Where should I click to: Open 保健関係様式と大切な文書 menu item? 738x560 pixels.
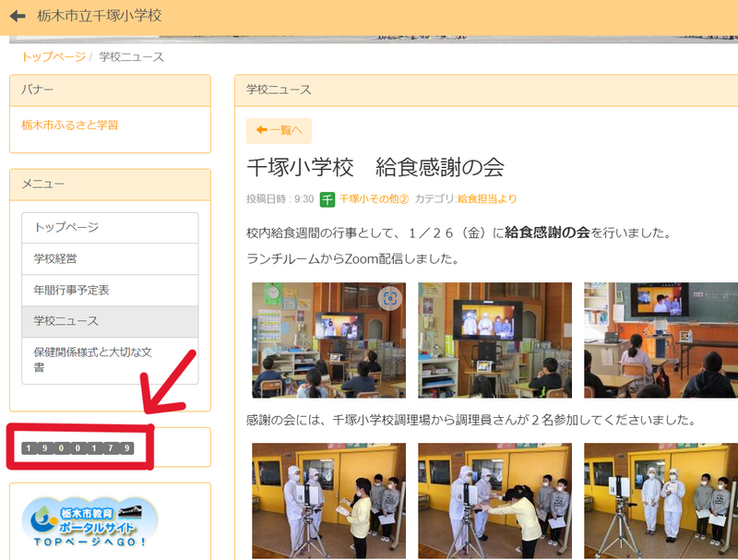(110, 359)
